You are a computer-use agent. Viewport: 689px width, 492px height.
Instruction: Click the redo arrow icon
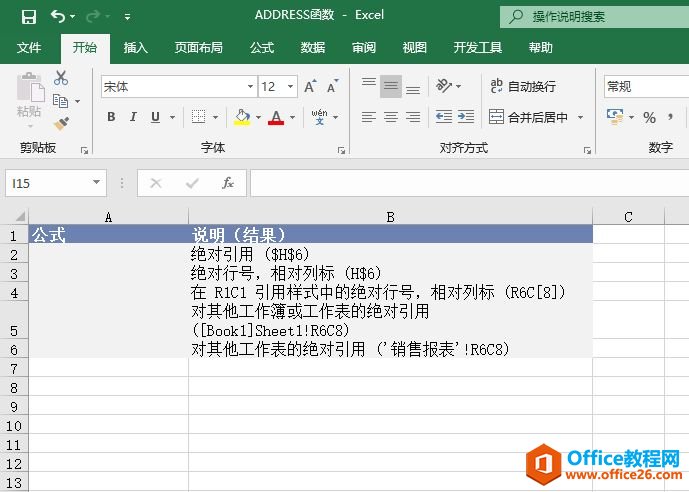click(x=93, y=16)
